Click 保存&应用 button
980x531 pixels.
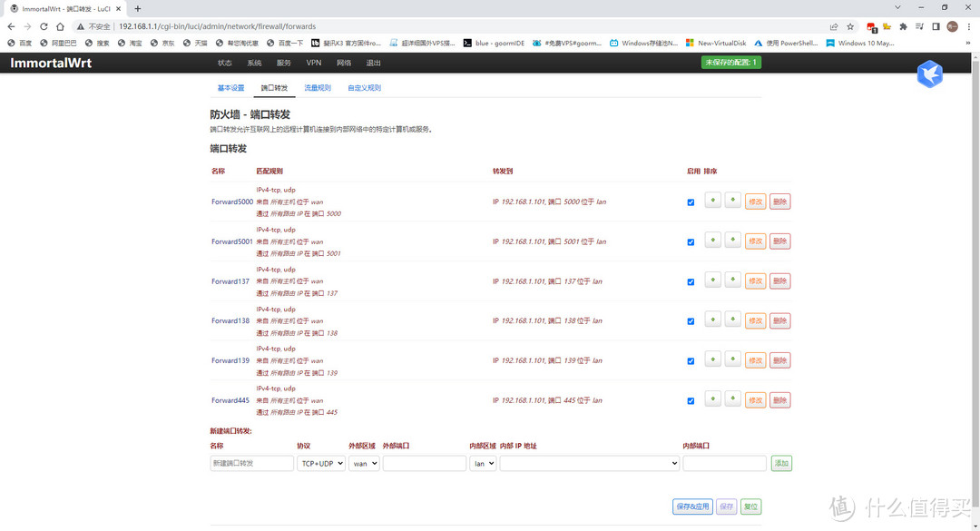pos(691,506)
